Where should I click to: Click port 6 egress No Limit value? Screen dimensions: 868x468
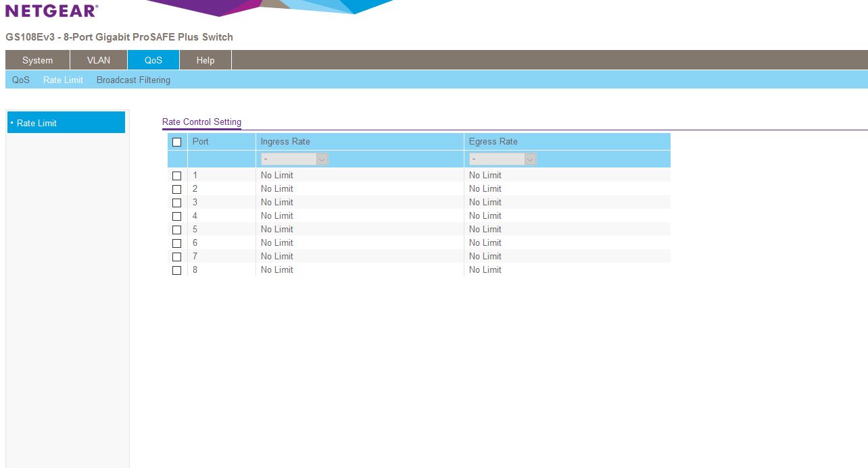[x=485, y=242]
